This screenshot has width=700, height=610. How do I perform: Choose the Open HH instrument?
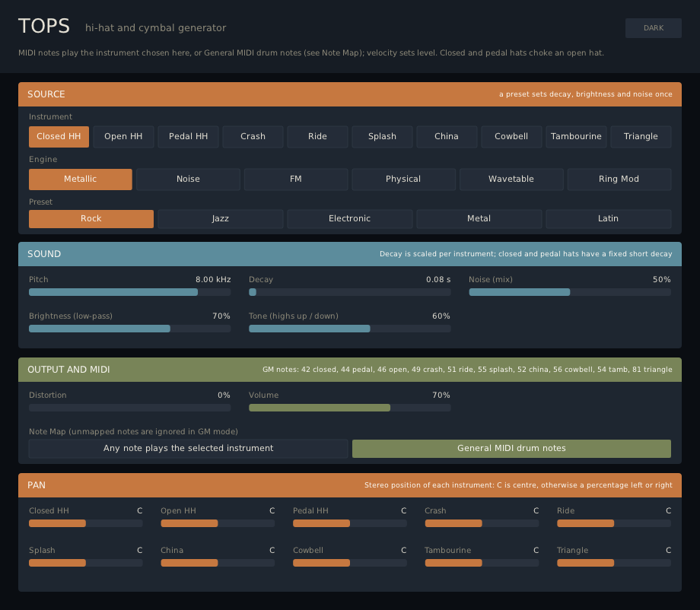tap(123, 137)
